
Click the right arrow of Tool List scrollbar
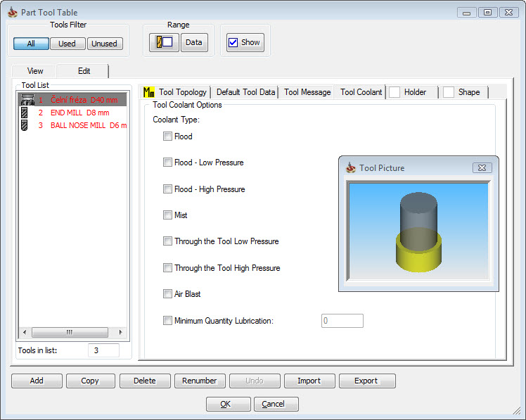120,332
